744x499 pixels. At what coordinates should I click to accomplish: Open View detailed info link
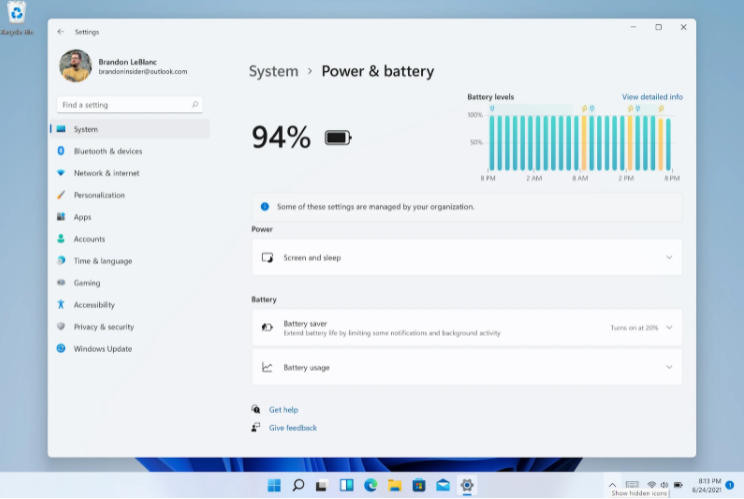[652, 97]
